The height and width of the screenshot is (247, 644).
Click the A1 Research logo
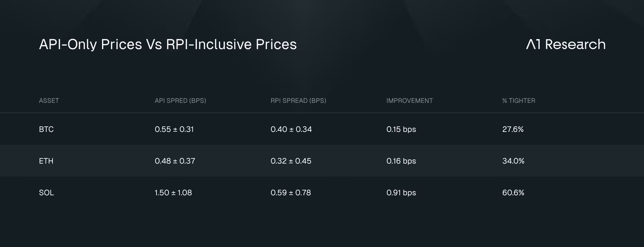[x=566, y=44]
